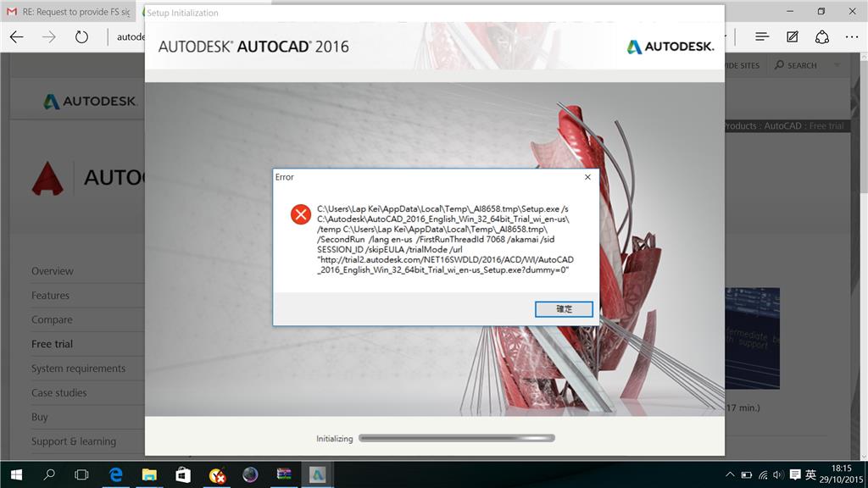The width and height of the screenshot is (868, 488).
Task: Click the dark video thumbnail on the webpage
Action: tap(753, 338)
